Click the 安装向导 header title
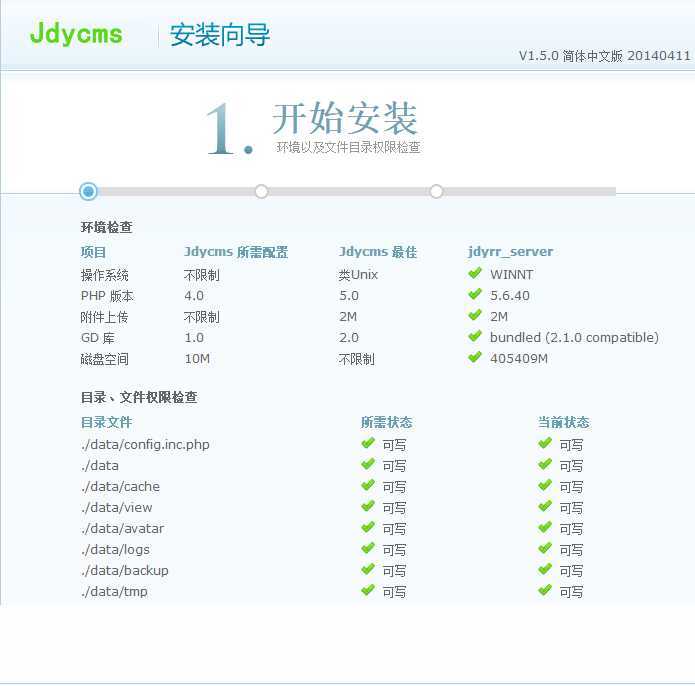The height and width of the screenshot is (686, 695). pos(219,35)
